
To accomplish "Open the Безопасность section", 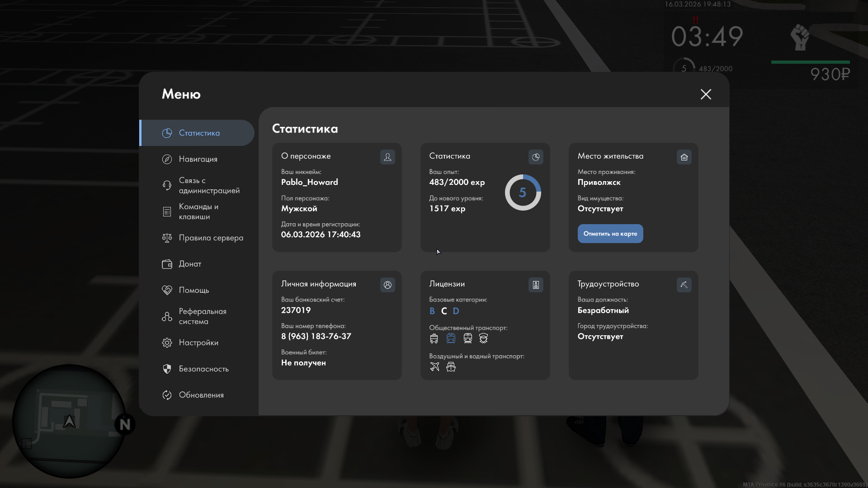I will tap(203, 369).
